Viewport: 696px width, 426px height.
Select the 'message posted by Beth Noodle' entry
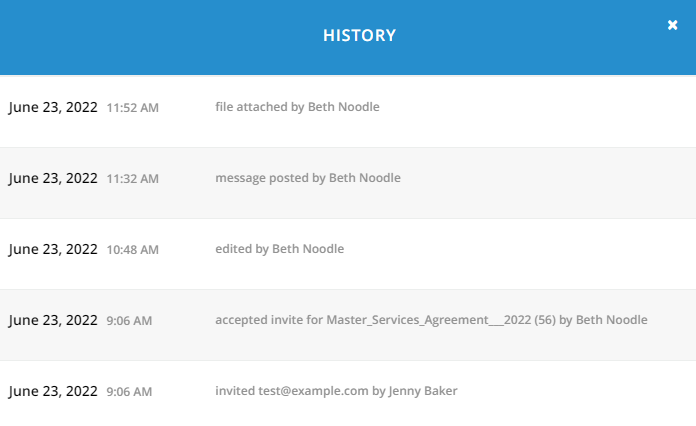click(x=307, y=178)
